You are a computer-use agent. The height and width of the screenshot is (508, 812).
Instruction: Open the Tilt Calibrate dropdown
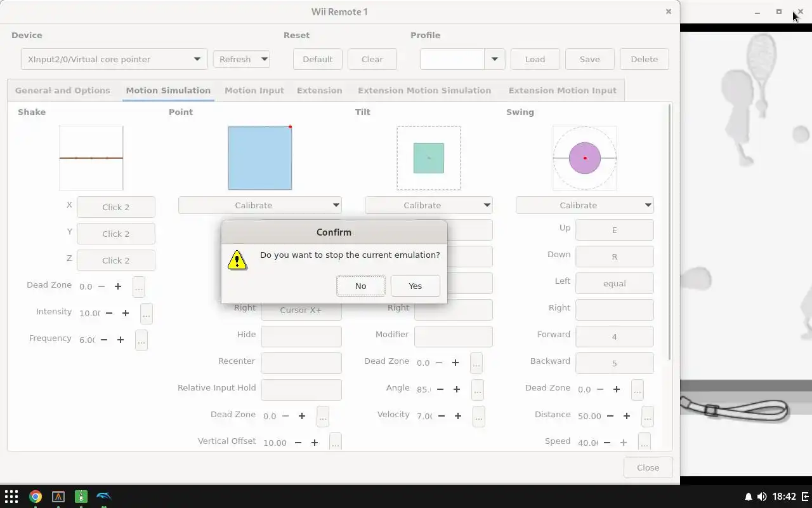(428, 205)
